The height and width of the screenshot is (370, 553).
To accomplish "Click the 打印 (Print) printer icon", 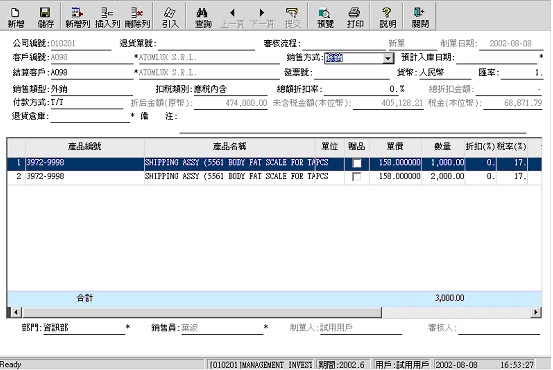I will tap(354, 16).
